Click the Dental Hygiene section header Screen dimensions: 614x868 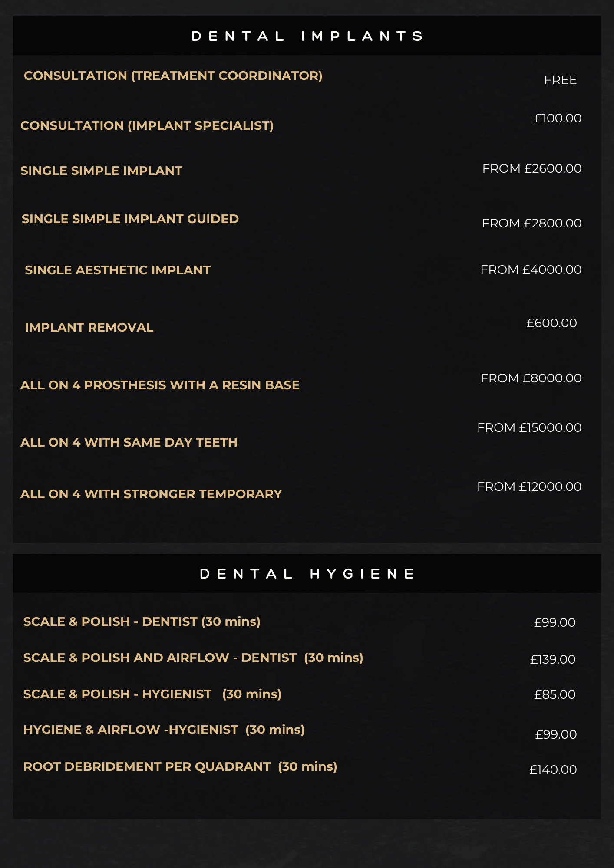(307, 574)
